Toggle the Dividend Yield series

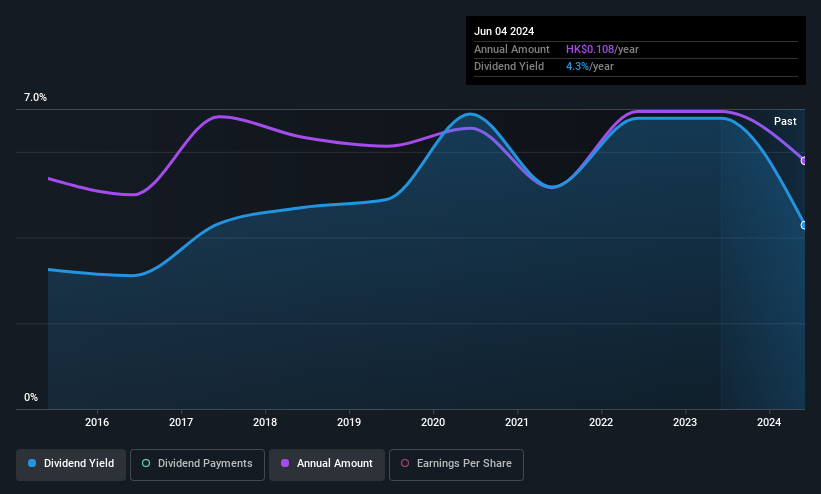point(71,464)
